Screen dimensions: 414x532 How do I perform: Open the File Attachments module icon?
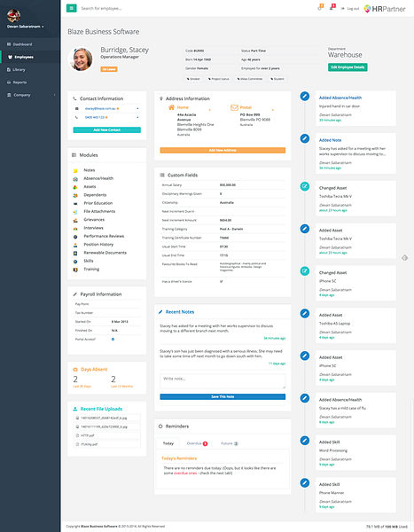pyautogui.click(x=75, y=212)
